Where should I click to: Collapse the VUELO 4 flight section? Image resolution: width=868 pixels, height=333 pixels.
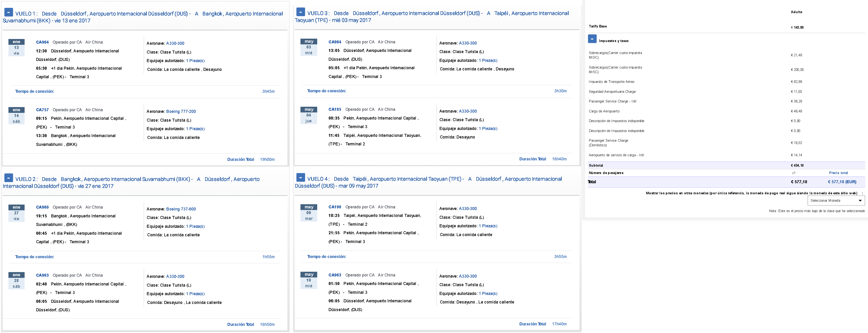click(x=301, y=177)
